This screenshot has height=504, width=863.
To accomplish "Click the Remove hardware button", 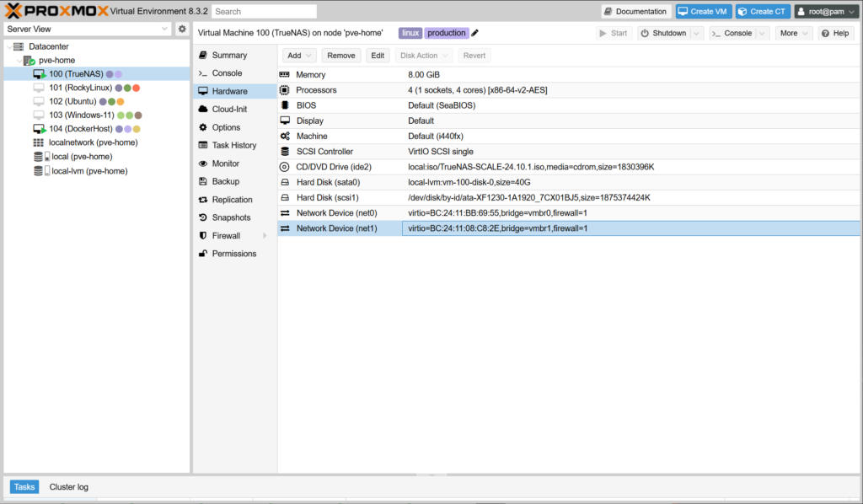I will 340,56.
